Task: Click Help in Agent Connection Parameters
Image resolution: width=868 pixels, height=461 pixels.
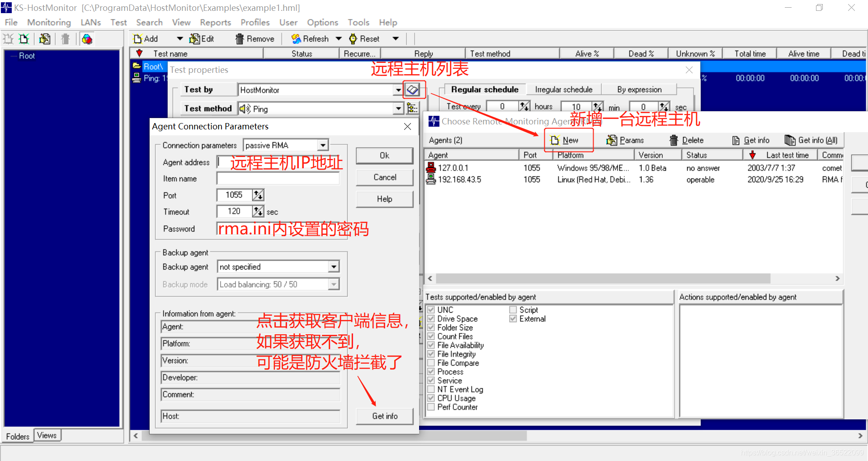Action: (384, 199)
